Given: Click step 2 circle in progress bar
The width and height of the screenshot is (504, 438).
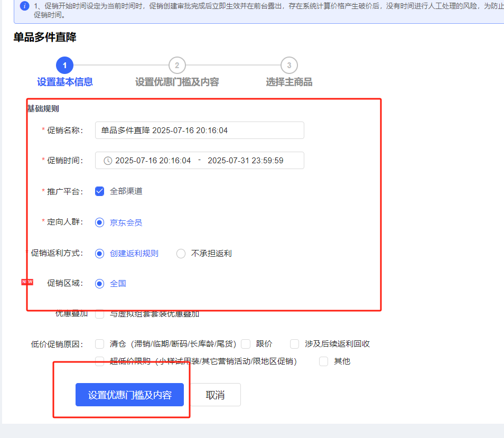Looking at the screenshot, I should click(x=177, y=66).
